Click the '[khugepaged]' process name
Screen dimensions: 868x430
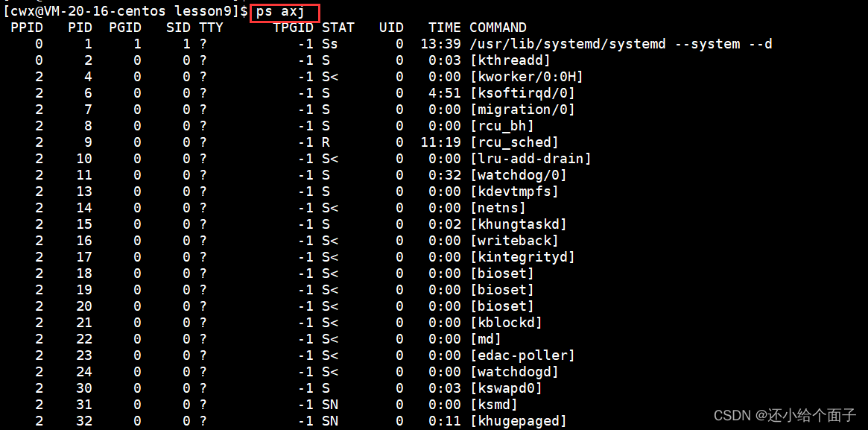(x=518, y=421)
